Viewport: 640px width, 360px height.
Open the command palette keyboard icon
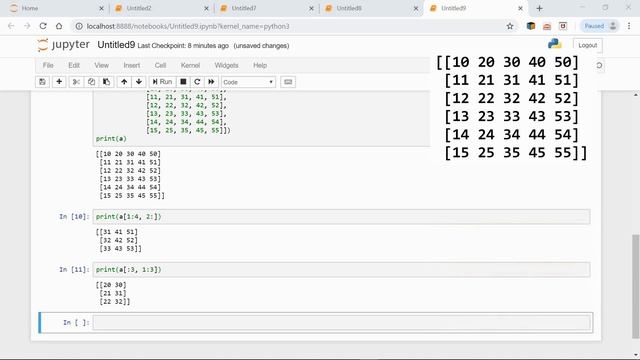pyautogui.click(x=288, y=82)
